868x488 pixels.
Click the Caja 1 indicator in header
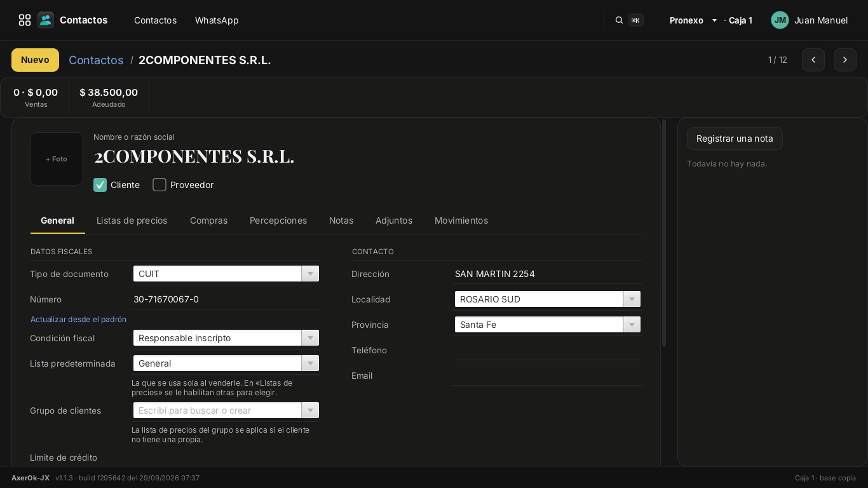pyautogui.click(x=740, y=20)
